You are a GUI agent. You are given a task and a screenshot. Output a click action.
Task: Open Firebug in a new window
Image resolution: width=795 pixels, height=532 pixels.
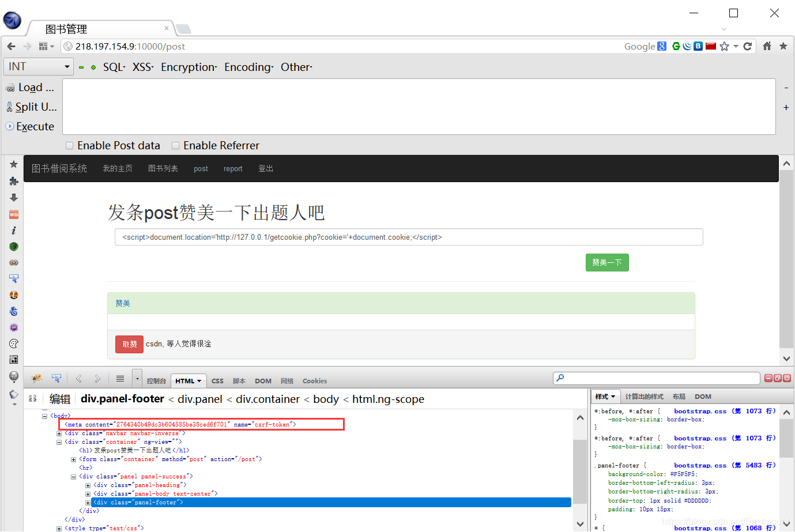[x=777, y=378]
